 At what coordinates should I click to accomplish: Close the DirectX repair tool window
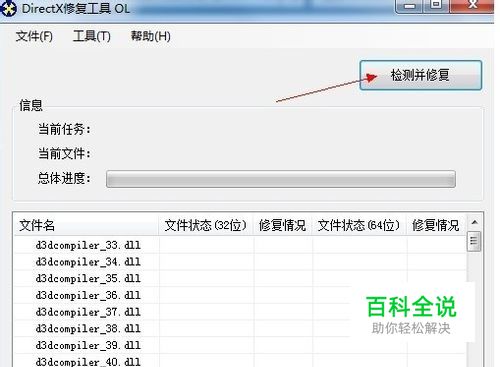(472, 5)
